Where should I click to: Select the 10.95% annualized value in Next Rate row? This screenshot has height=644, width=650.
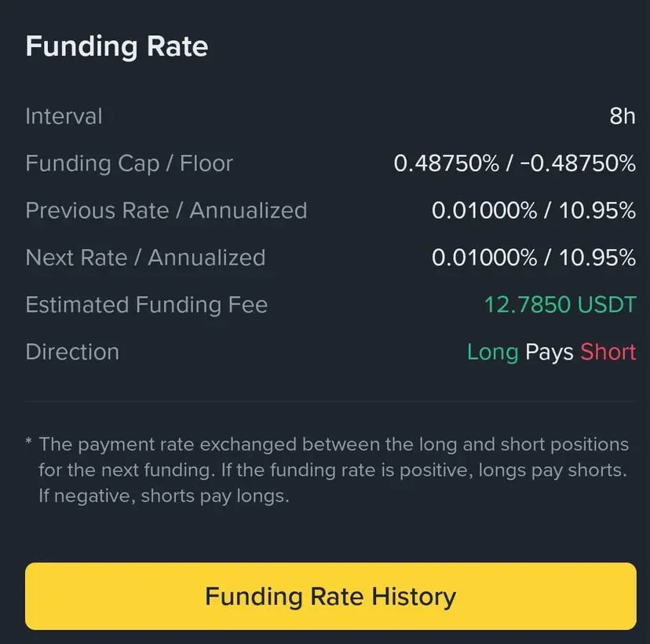click(x=596, y=258)
